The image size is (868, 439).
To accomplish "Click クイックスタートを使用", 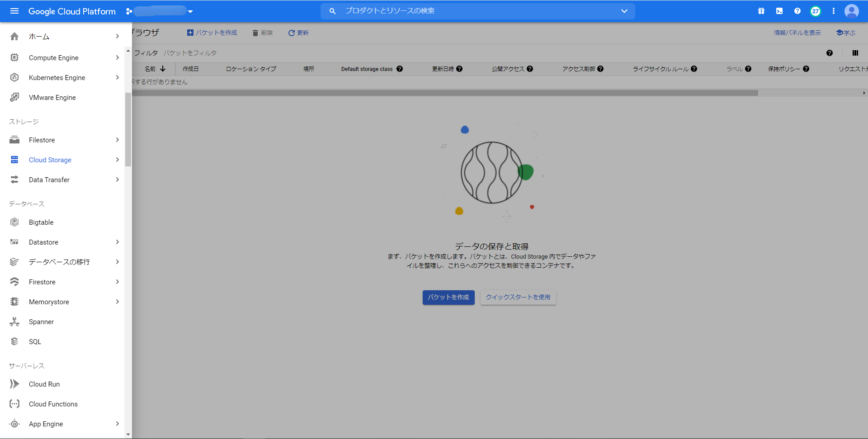I will click(518, 297).
